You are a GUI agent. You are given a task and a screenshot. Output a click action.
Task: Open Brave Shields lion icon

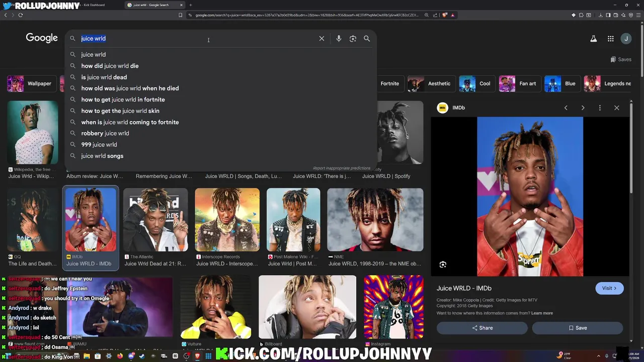[445, 15]
